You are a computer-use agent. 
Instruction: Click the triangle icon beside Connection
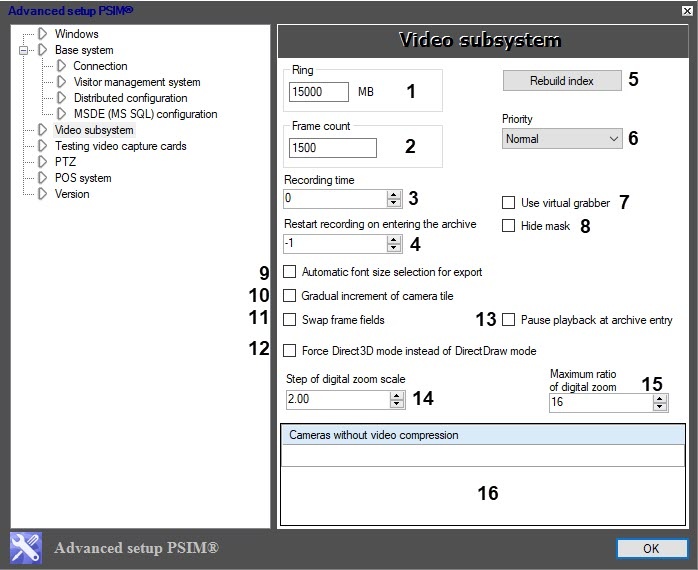click(x=61, y=66)
